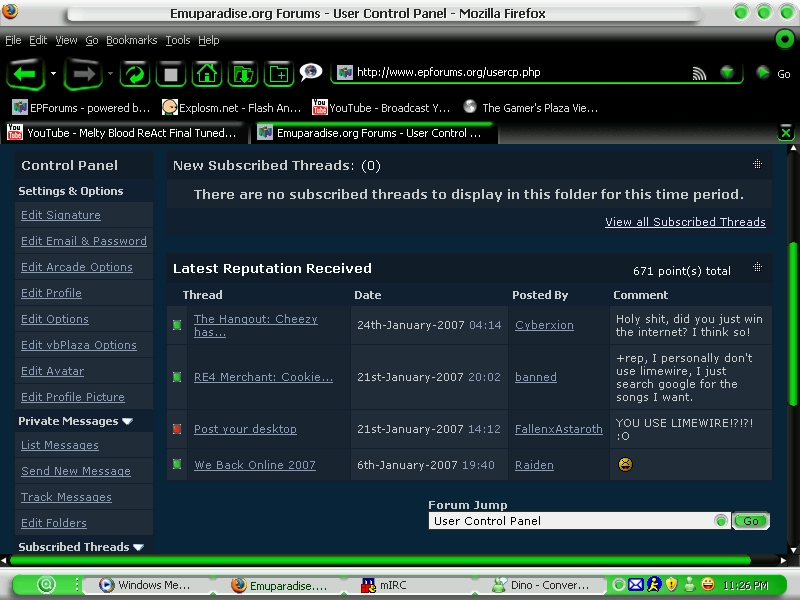Click the RSS feed icon in address bar

pyautogui.click(x=699, y=73)
